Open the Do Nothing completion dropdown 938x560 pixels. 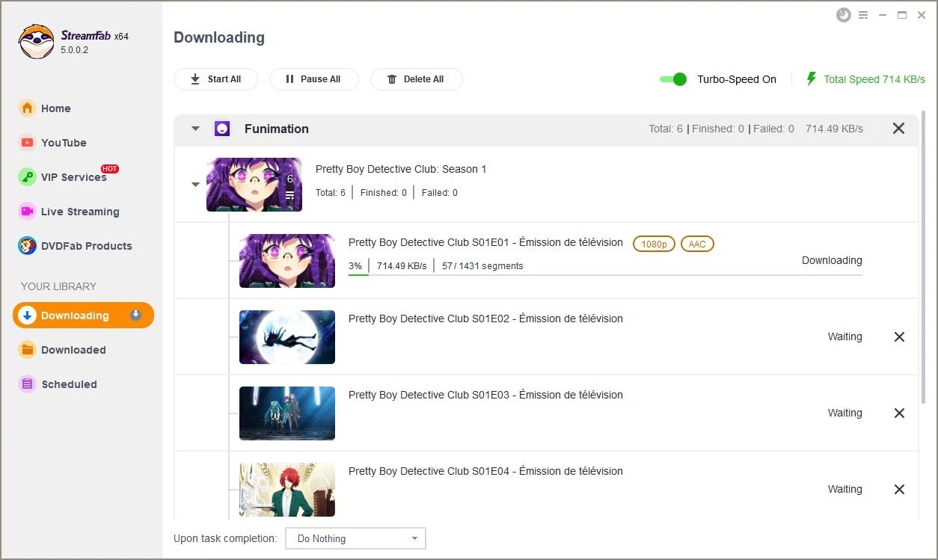tap(355, 538)
